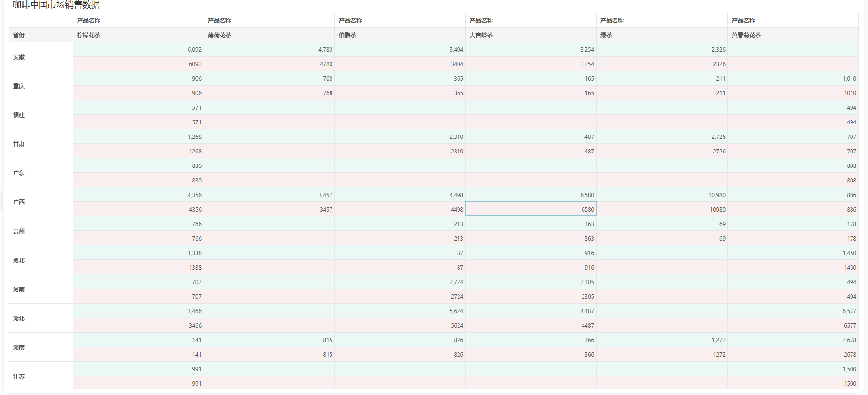This screenshot has height=395, width=868.
Task: Click the cell with value 1,500
Action: (793, 369)
